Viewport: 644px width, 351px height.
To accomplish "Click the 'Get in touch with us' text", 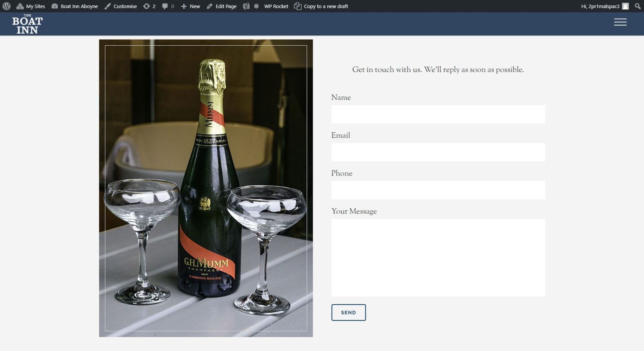I will pos(438,69).
